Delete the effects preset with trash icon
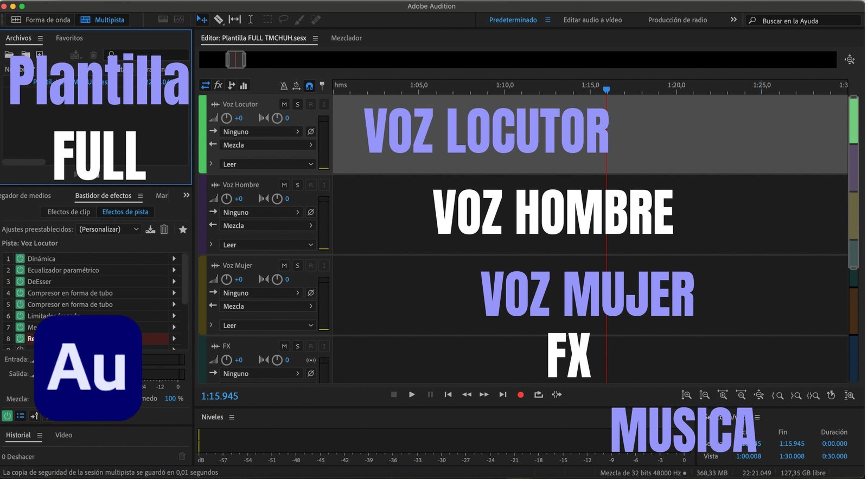 coord(164,229)
